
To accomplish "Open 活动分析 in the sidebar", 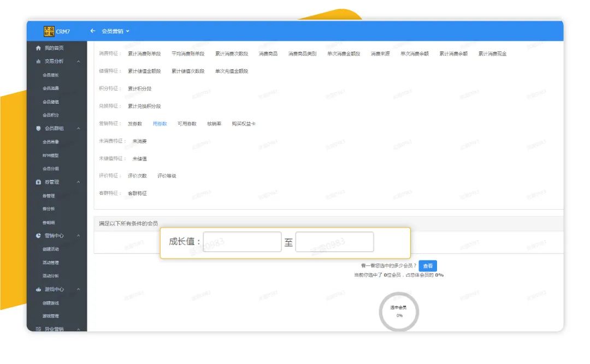I will 51,276.
